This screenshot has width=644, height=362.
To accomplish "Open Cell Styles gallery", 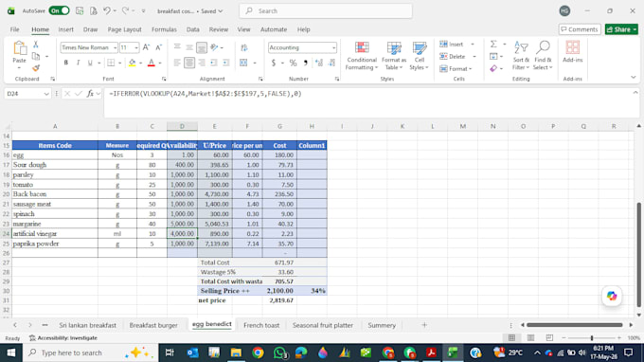I will coord(419,56).
